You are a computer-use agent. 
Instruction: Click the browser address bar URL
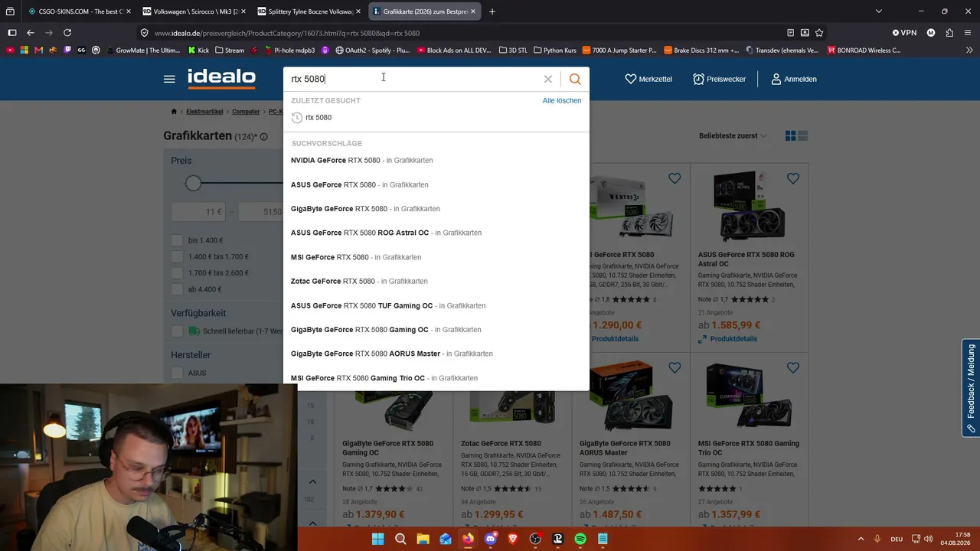click(287, 33)
